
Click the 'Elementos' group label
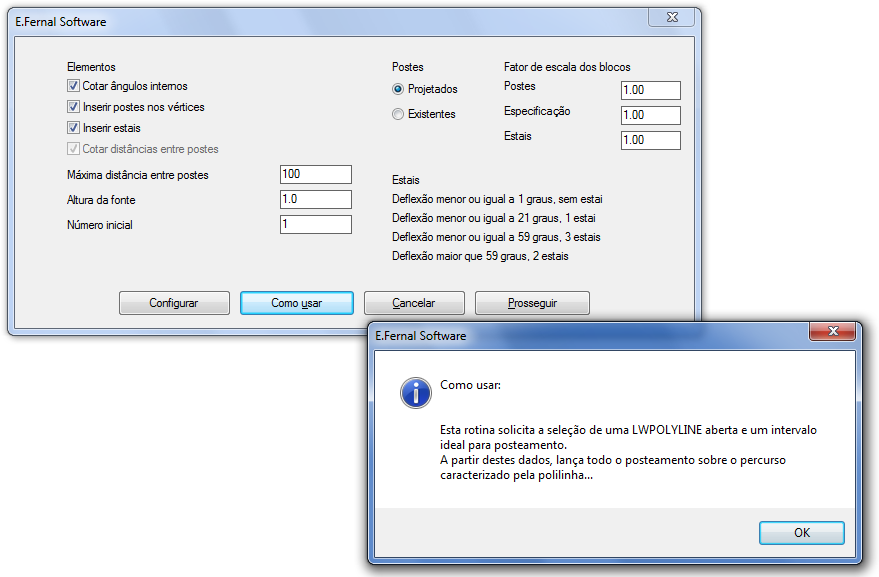tap(91, 67)
